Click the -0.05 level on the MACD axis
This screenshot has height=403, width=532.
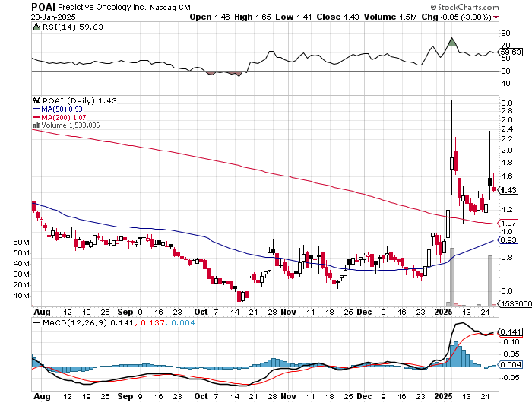click(511, 378)
